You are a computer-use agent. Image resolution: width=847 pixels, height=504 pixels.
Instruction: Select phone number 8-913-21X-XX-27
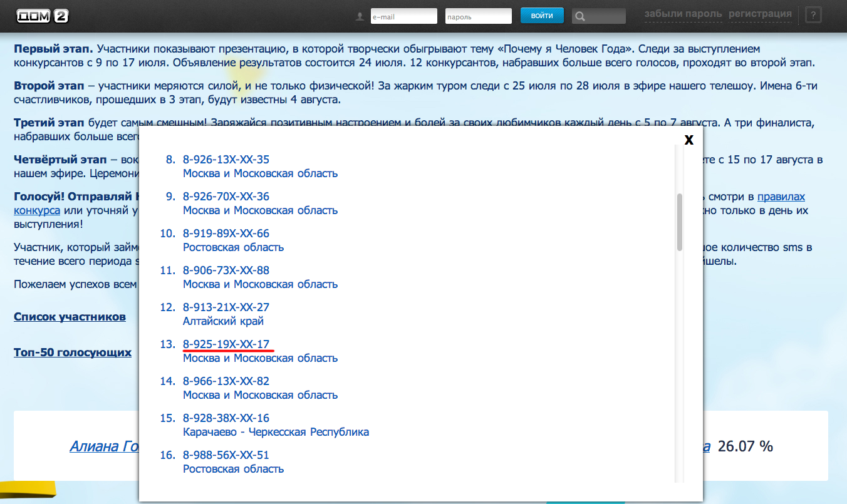pos(226,307)
